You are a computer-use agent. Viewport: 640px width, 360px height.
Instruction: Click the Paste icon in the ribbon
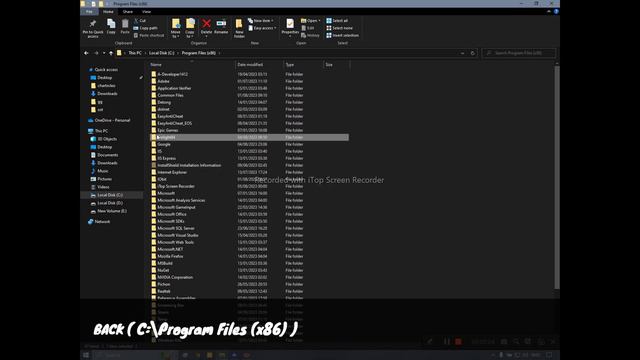(x=125, y=27)
